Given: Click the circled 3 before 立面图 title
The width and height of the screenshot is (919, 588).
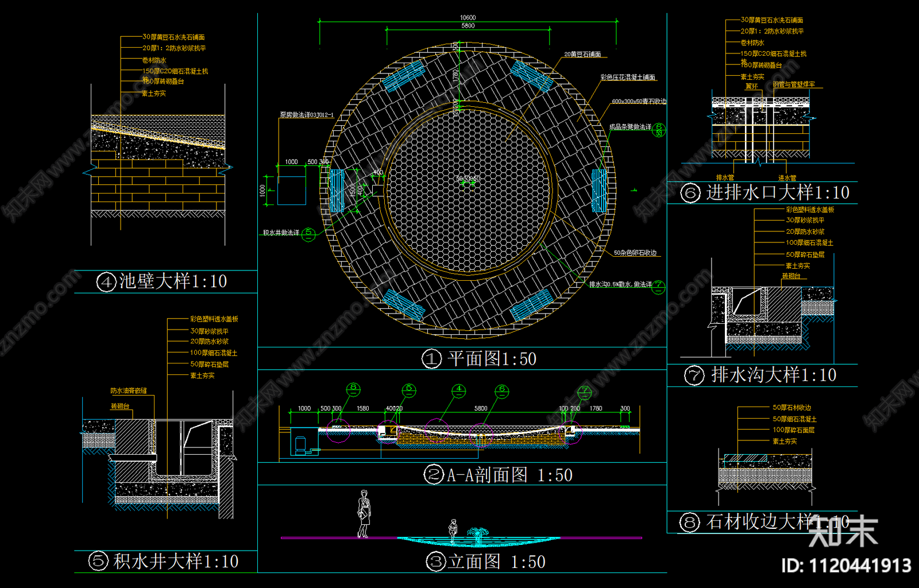Looking at the screenshot, I should click(x=435, y=561).
